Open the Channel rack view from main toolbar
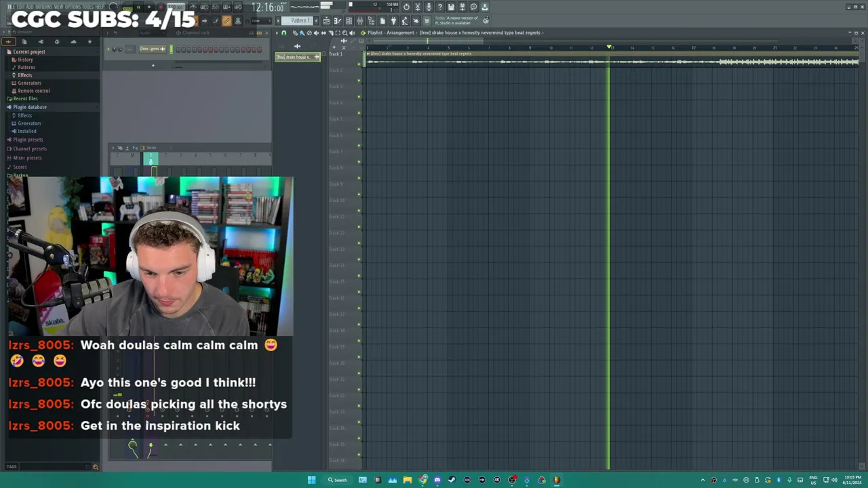868x488 pixels. click(x=349, y=21)
